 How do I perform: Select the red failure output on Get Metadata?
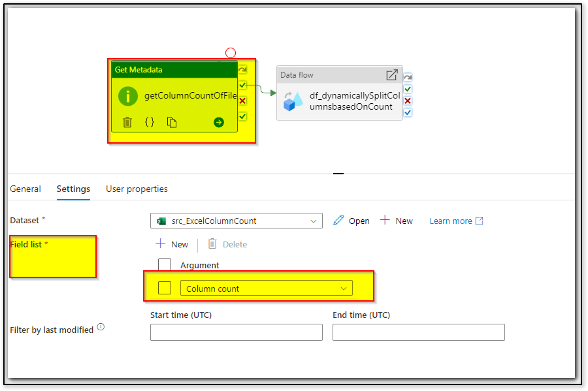[242, 101]
